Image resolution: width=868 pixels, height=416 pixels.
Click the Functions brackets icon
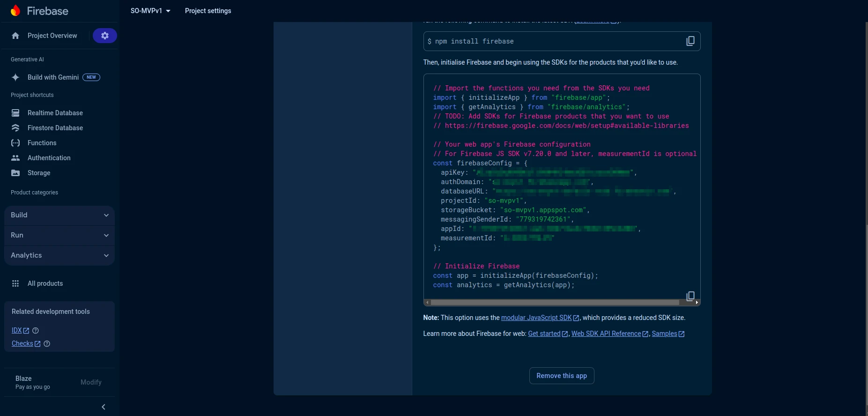15,143
